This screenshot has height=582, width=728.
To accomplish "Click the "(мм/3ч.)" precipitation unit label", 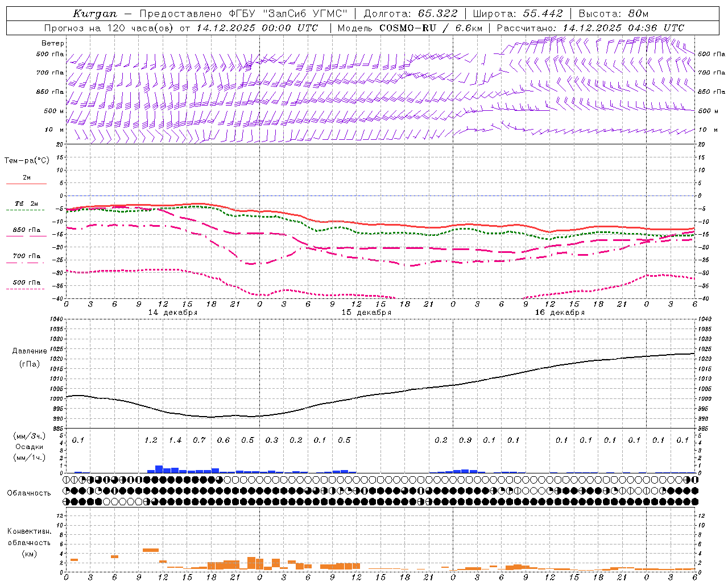I will (x=30, y=436).
